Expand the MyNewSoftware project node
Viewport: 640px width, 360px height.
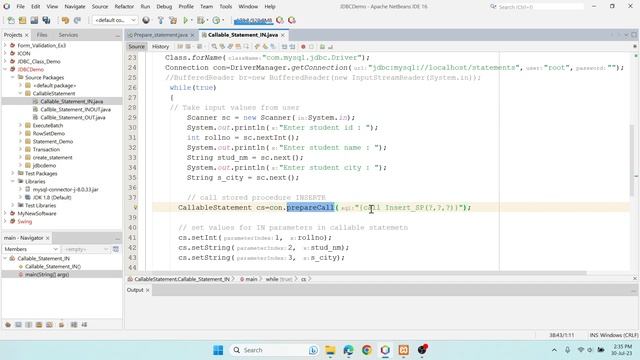point(5,213)
